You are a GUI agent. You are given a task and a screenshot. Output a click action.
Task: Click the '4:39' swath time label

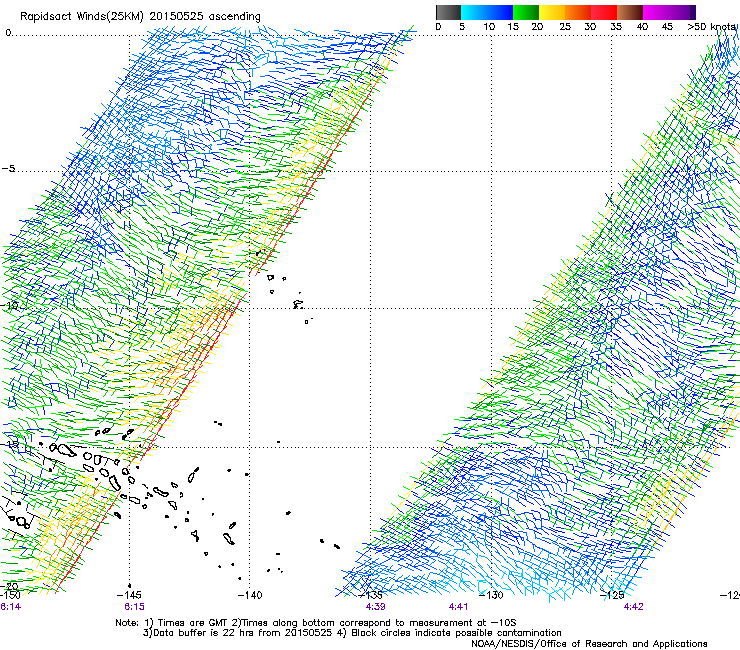[x=375, y=607]
